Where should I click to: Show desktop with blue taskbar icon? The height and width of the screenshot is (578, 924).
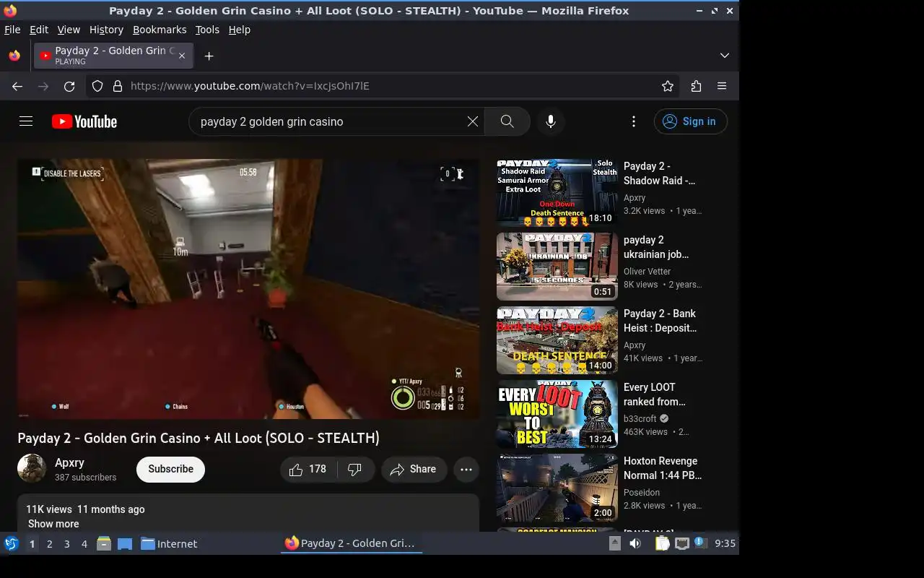pyautogui.click(x=125, y=543)
